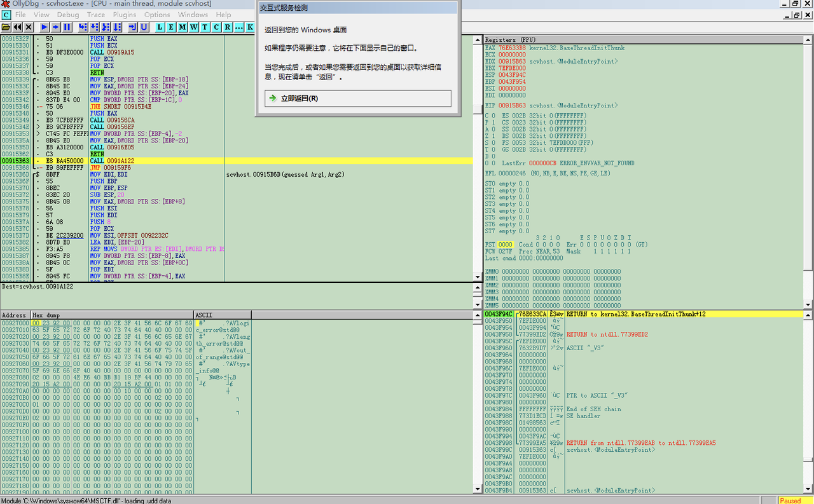Click the 立即返回(R) button in dialog
Viewport: 814px width, 504px height.
357,99
